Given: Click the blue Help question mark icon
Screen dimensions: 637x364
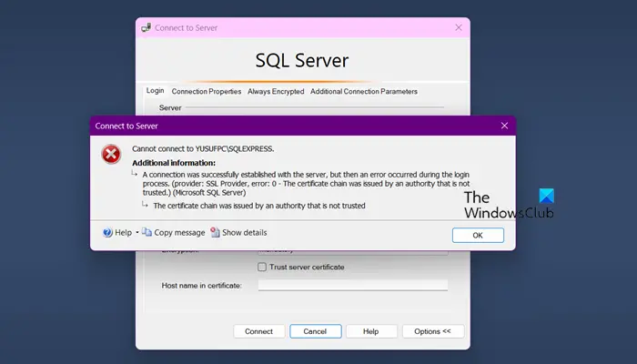Looking at the screenshot, I should point(107,232).
